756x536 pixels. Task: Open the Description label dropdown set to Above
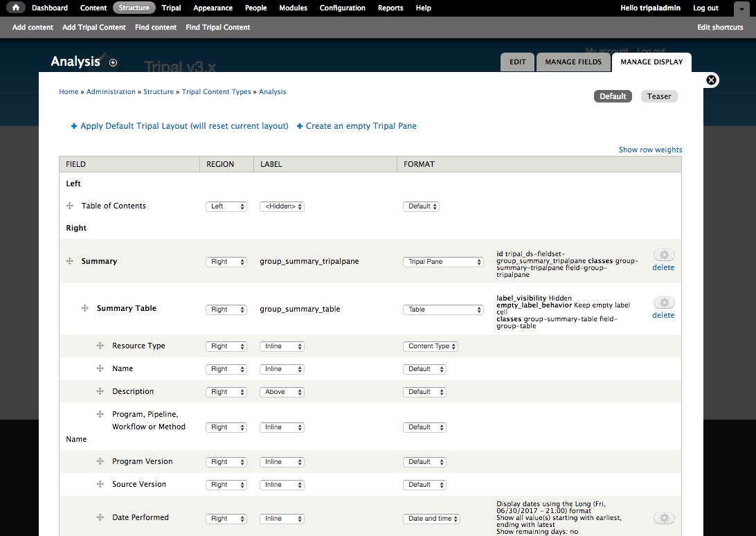(x=282, y=392)
